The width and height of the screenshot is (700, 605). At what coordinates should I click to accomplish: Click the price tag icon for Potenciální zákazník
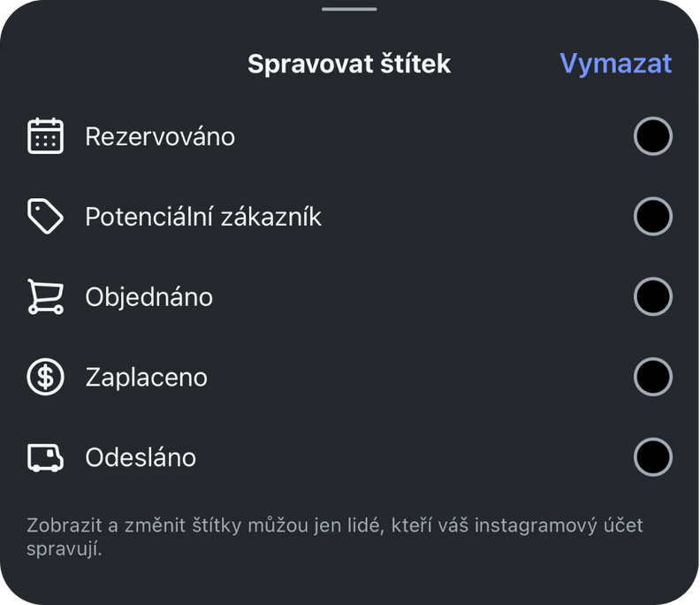click(45, 217)
